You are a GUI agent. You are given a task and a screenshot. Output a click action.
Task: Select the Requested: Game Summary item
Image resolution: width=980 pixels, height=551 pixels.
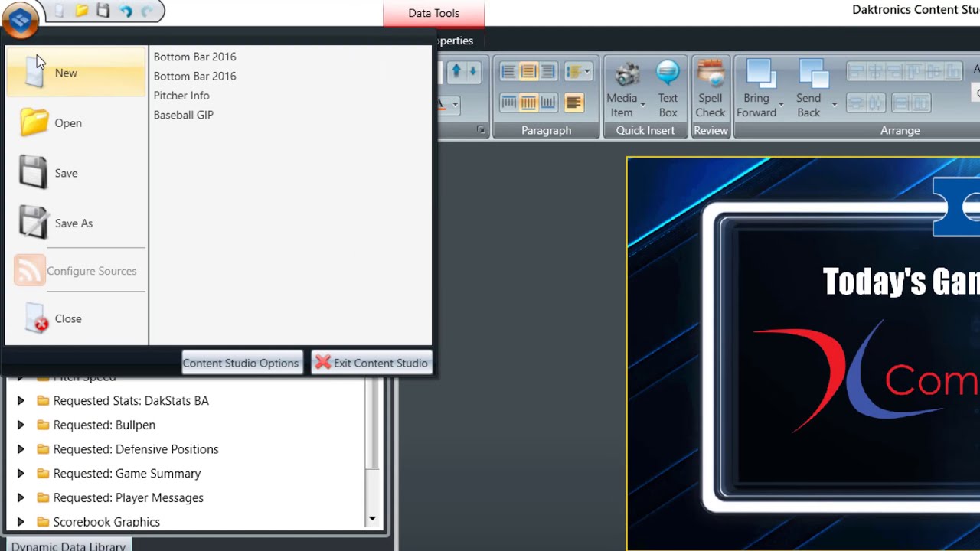click(x=127, y=473)
